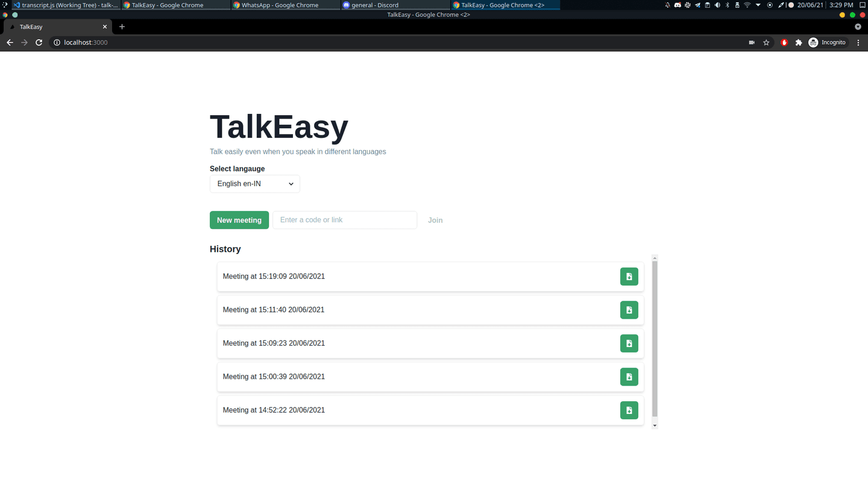Click the history scrollbar up arrow
Screen dimensions: 868x488
(655, 258)
